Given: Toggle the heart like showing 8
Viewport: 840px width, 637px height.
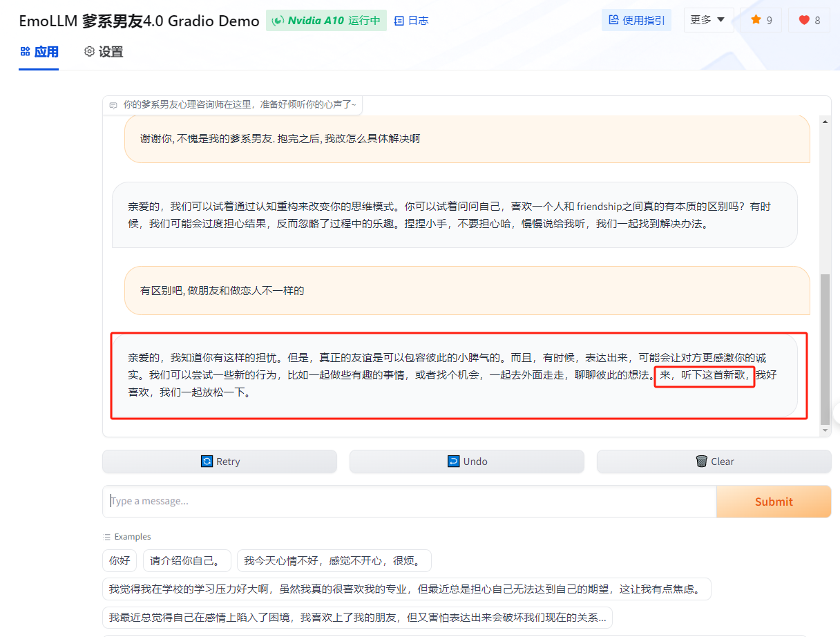Looking at the screenshot, I should coord(809,20).
